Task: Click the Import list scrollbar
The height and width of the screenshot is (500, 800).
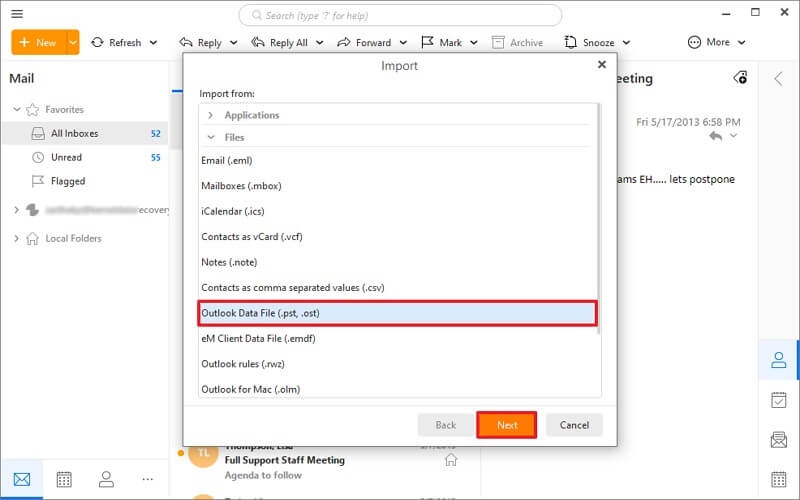Action: (x=599, y=219)
